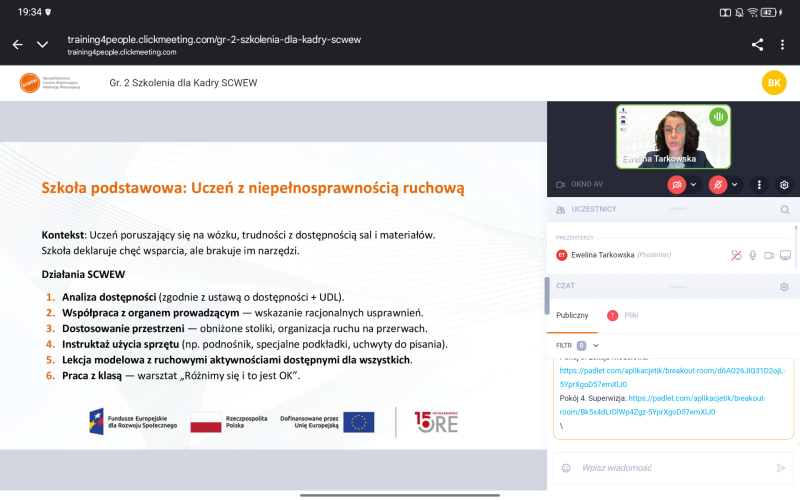Switch to the Publiczny chat tab
The image size is (800, 500).
(x=572, y=315)
